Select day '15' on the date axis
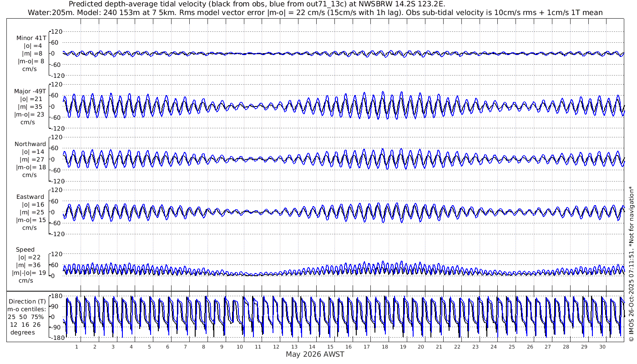 coord(330,347)
